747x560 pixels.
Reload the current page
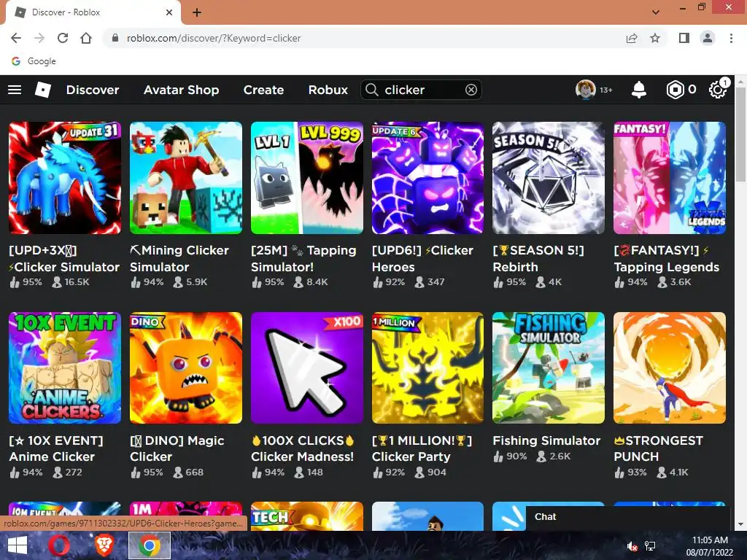click(63, 38)
